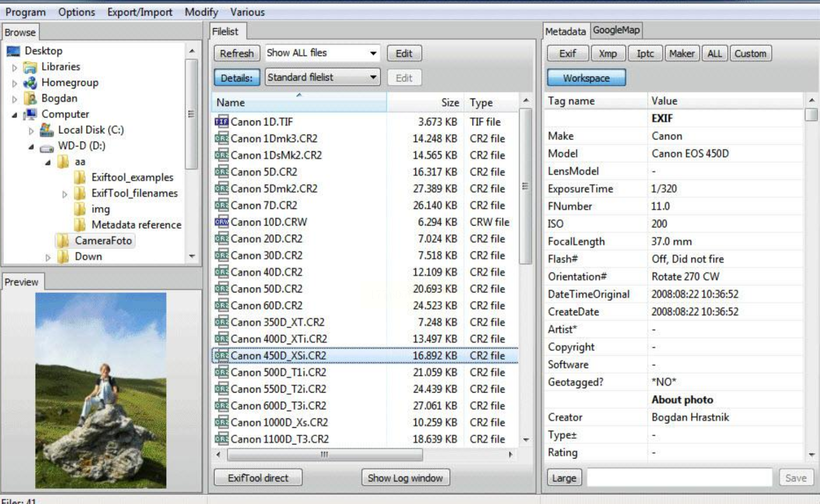The height and width of the screenshot is (504, 820).
Task: Click the Homegroup icon
Action: (30, 83)
